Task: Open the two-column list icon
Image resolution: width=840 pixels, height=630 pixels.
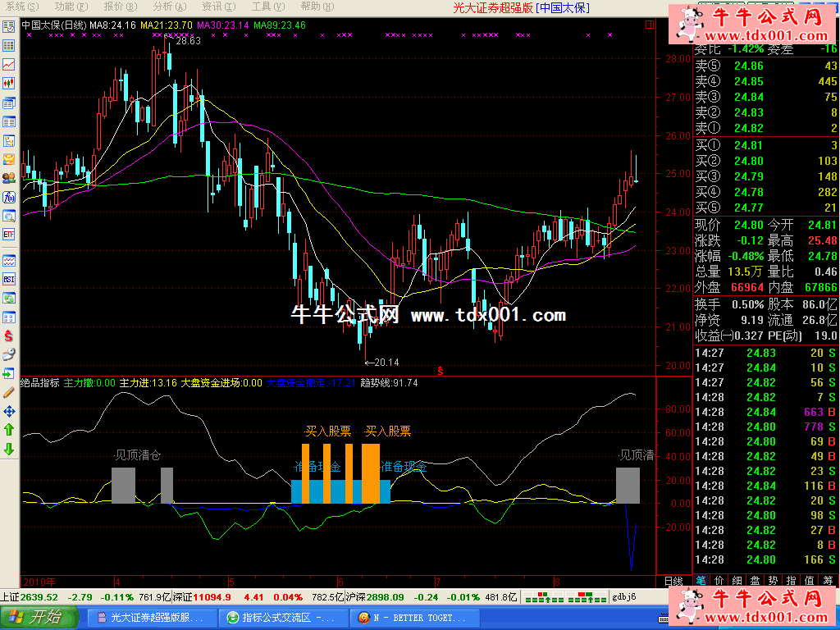Action: click(8, 121)
